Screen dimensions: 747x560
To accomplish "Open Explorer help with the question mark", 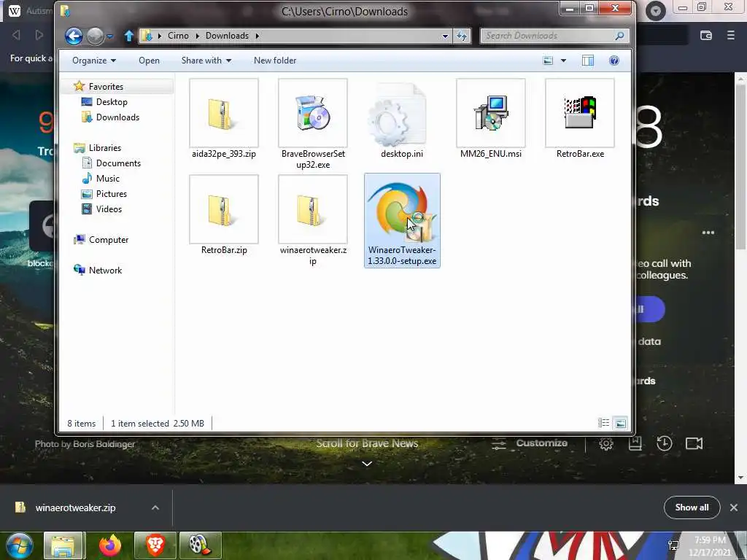I will [x=614, y=61].
